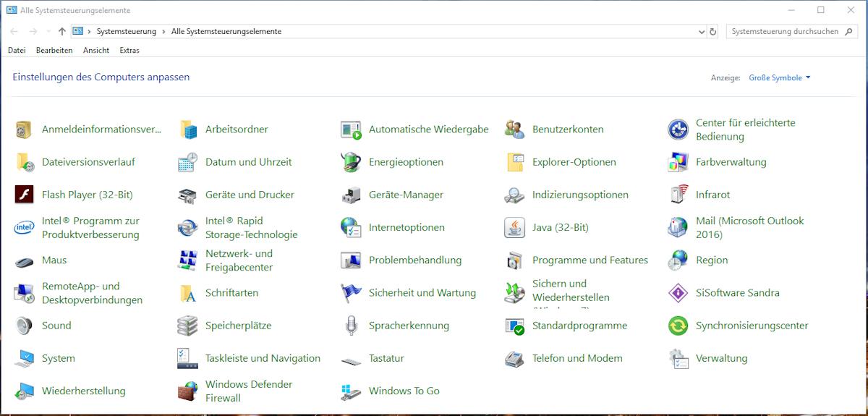Image resolution: width=868 pixels, height=416 pixels.
Task: Open the Extras menu
Action: pos(129,51)
